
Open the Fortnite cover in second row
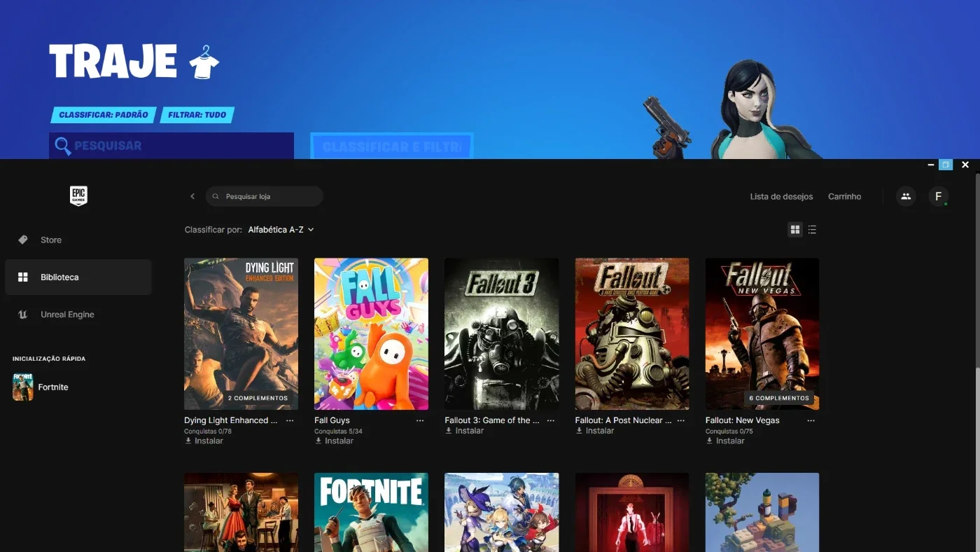[371, 512]
